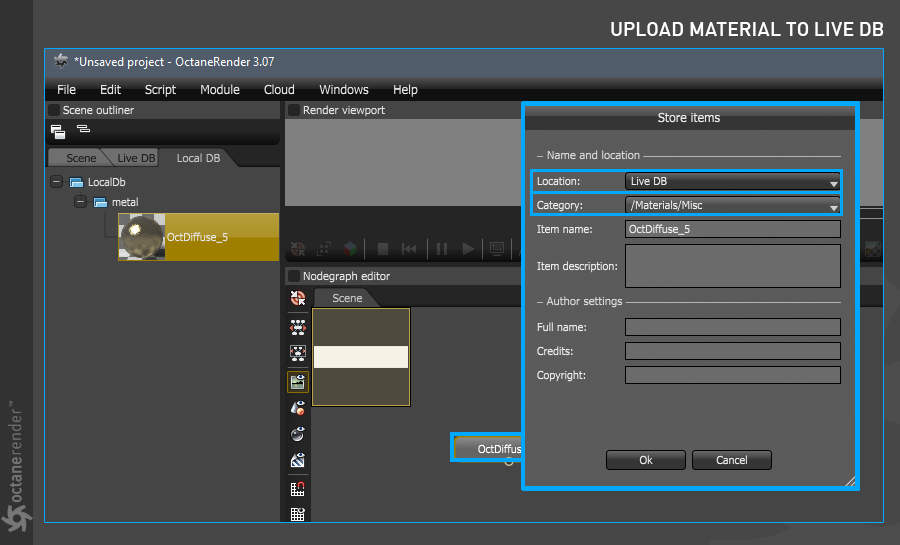This screenshot has width=900, height=545.
Task: Toggle the render target preview icon with eye
Action: pos(298,382)
